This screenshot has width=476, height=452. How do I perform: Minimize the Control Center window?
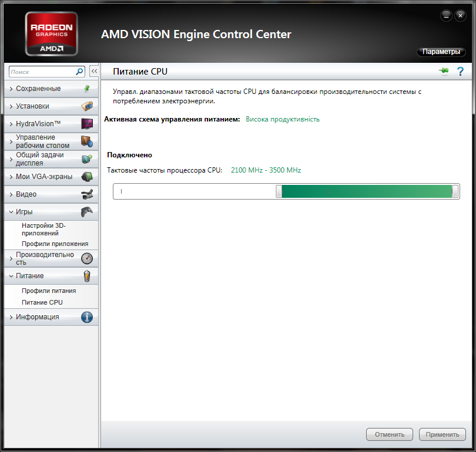(446, 15)
